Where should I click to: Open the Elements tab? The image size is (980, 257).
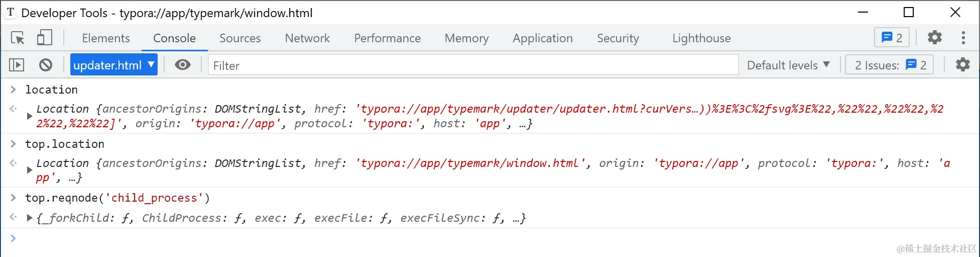tap(106, 38)
